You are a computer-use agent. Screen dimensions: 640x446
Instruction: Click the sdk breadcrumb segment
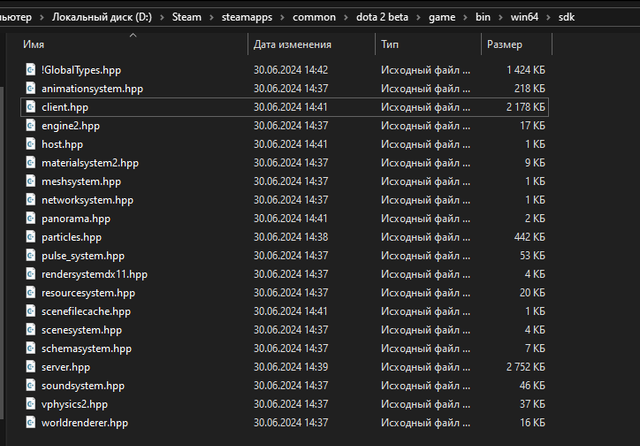click(567, 17)
